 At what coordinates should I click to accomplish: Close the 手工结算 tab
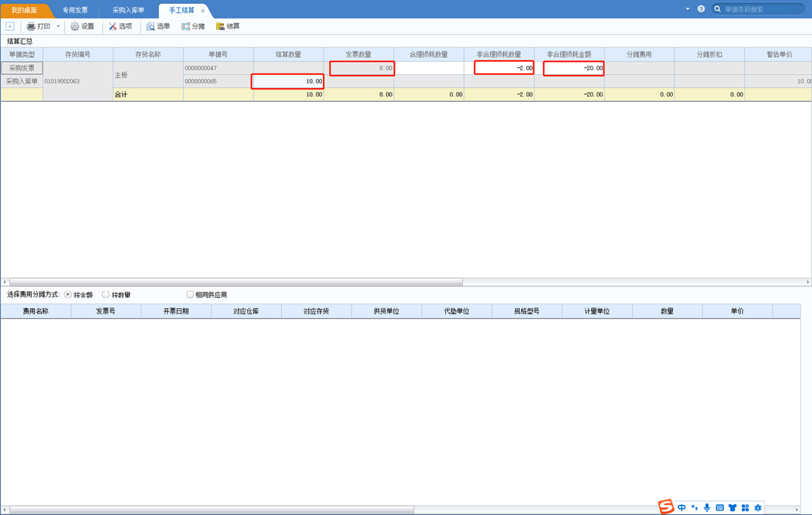coord(202,11)
